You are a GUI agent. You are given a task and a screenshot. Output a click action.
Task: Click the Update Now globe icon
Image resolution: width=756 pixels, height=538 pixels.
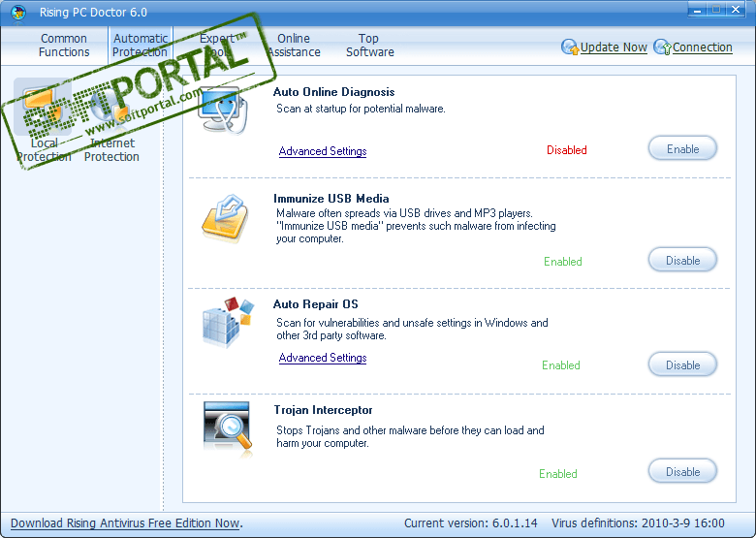tap(569, 47)
